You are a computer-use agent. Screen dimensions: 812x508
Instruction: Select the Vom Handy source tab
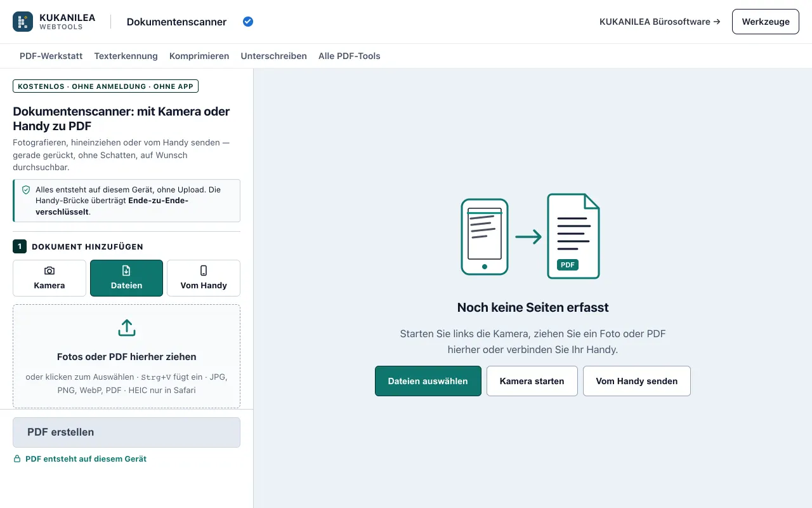pos(204,278)
